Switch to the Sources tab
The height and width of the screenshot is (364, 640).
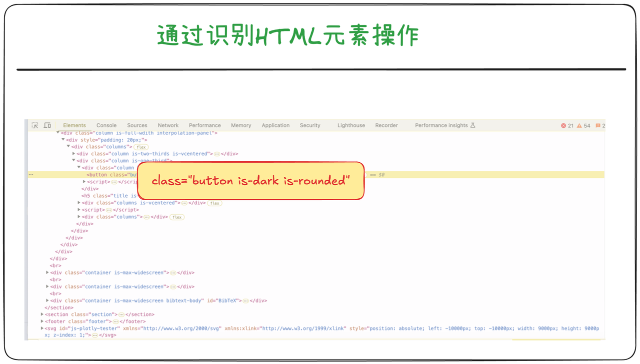coord(137,125)
